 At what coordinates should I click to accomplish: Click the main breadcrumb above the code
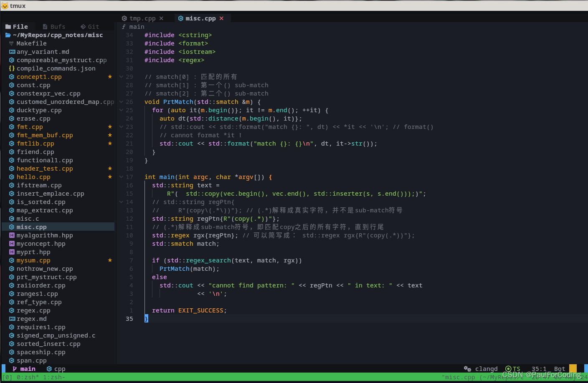137,26
